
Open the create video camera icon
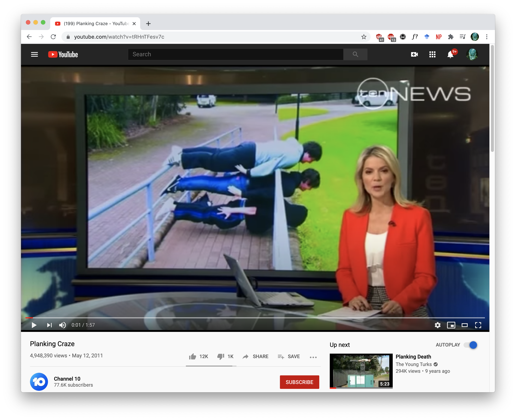pos(414,54)
